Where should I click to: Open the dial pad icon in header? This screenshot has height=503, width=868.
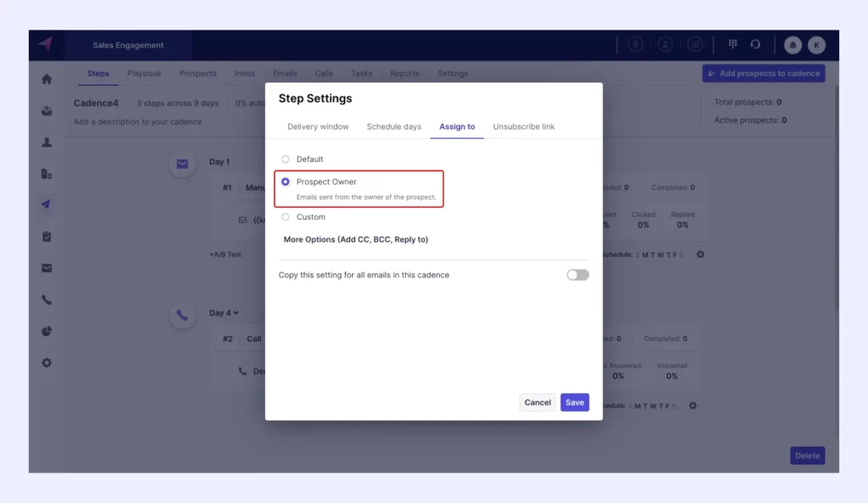pyautogui.click(x=733, y=45)
